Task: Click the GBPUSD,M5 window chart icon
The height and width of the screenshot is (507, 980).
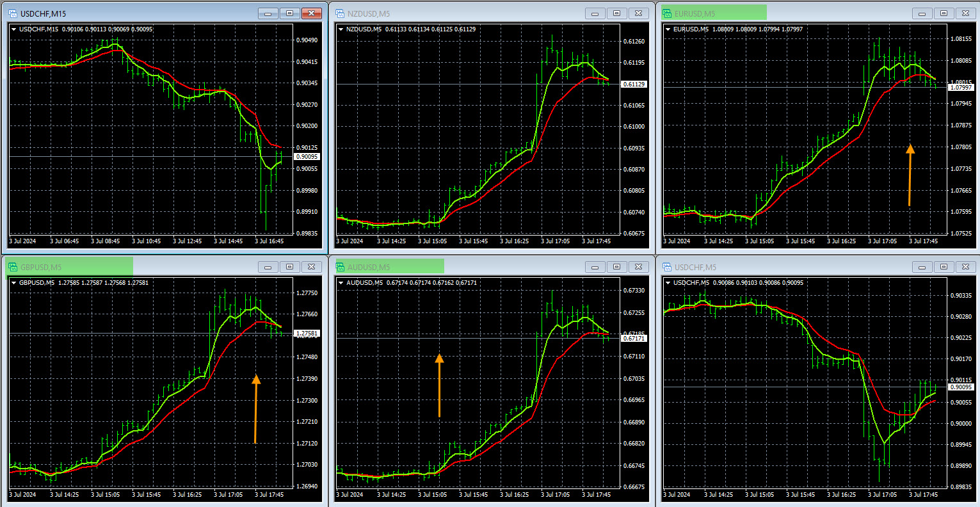Action: pos(12,267)
